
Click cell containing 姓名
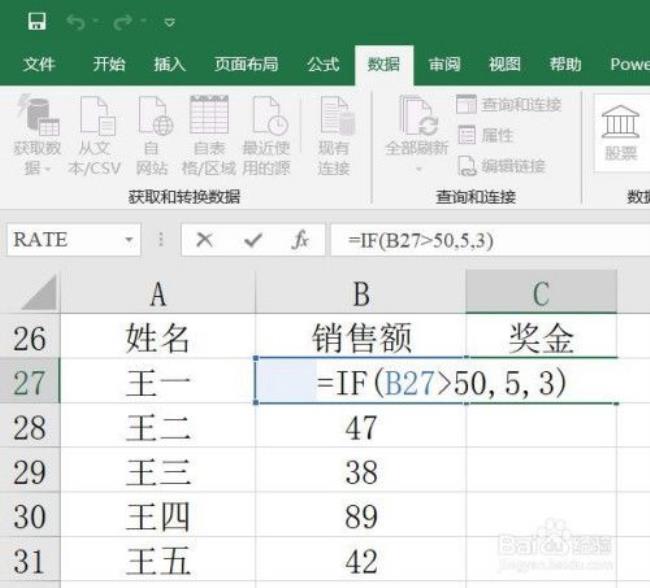point(158,338)
